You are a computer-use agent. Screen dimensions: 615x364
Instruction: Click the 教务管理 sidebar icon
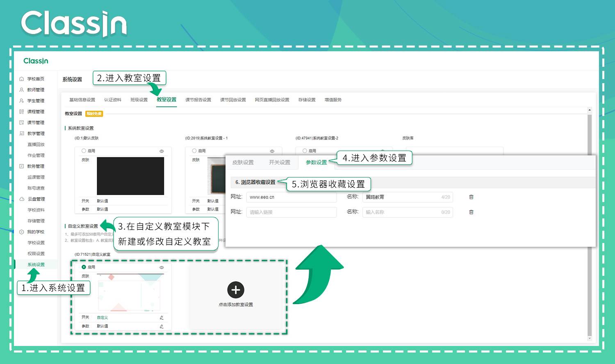click(22, 166)
